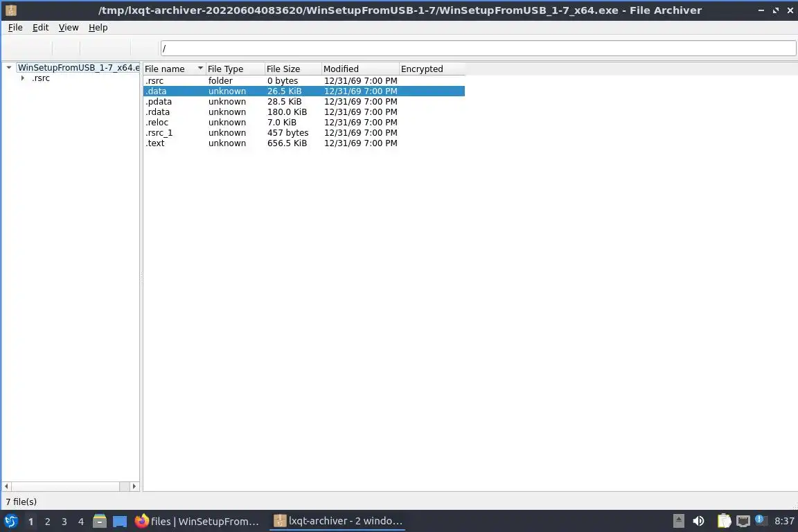Screen dimensions: 798x532
Task: Open the removable media eject tray icon
Action: point(678,521)
